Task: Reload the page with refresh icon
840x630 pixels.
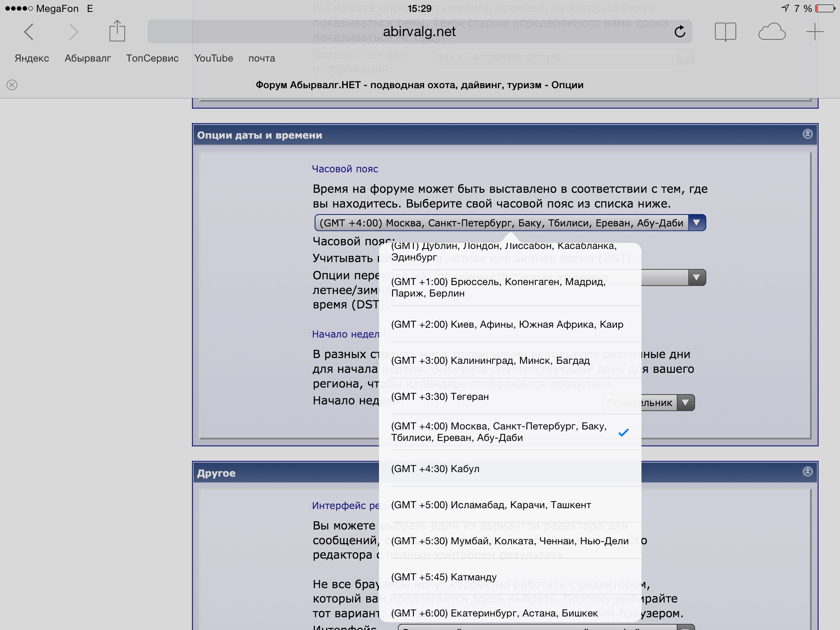Action: (680, 32)
